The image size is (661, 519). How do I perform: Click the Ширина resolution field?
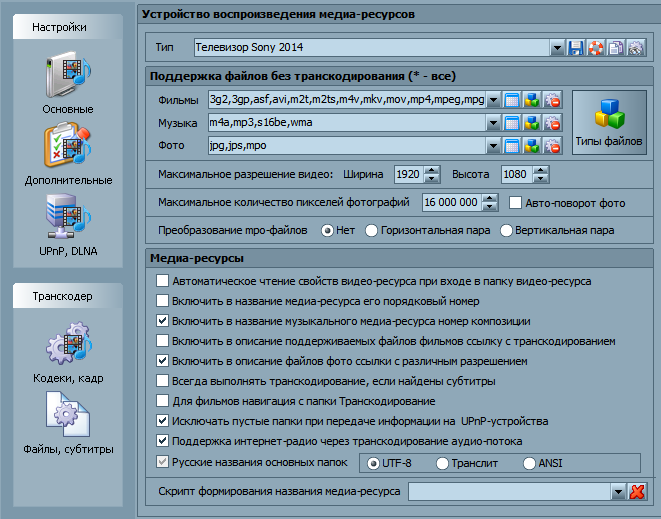[x=408, y=175]
